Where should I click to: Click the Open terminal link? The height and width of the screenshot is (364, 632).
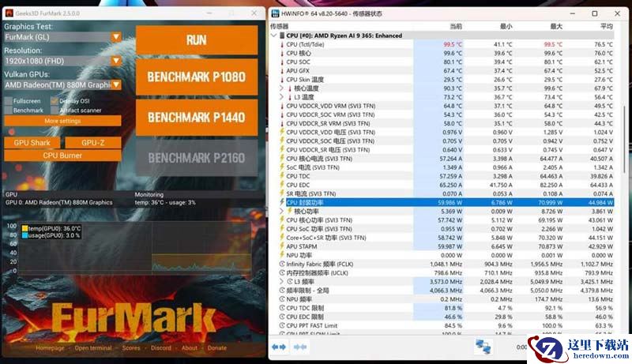point(93,348)
